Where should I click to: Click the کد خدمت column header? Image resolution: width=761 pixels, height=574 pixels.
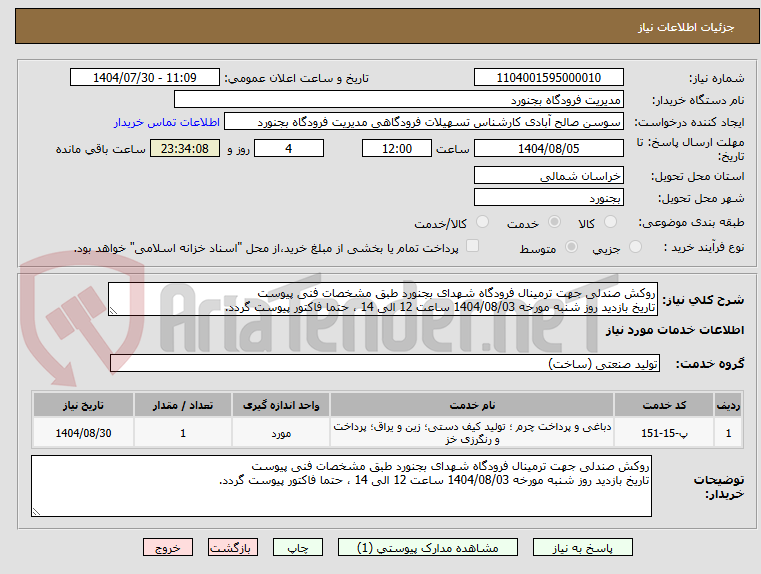click(x=664, y=405)
